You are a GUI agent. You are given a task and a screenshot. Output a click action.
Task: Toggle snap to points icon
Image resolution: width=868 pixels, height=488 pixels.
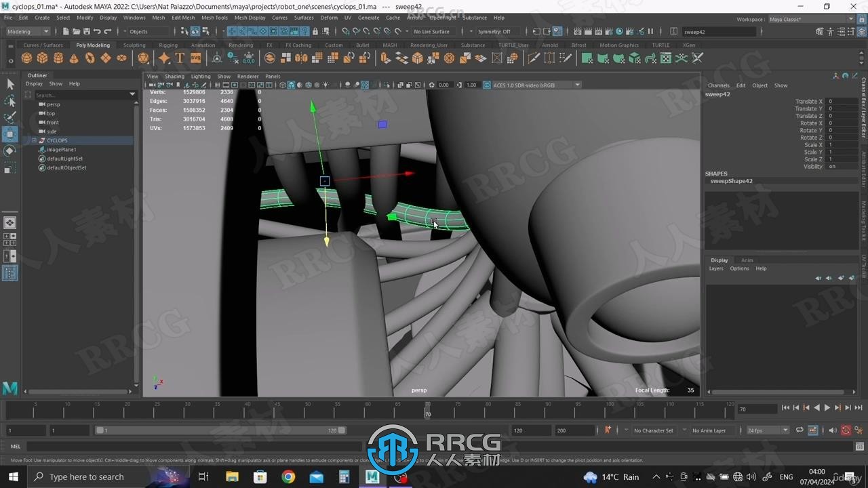(x=367, y=31)
